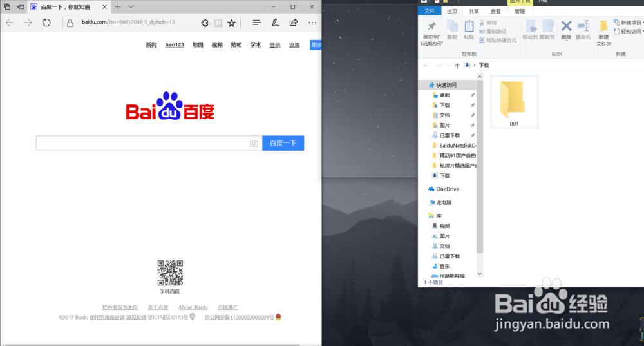Viewport: 644px width, 346px height.
Task: Select the 001 folder in Explorer
Action: pos(514,102)
